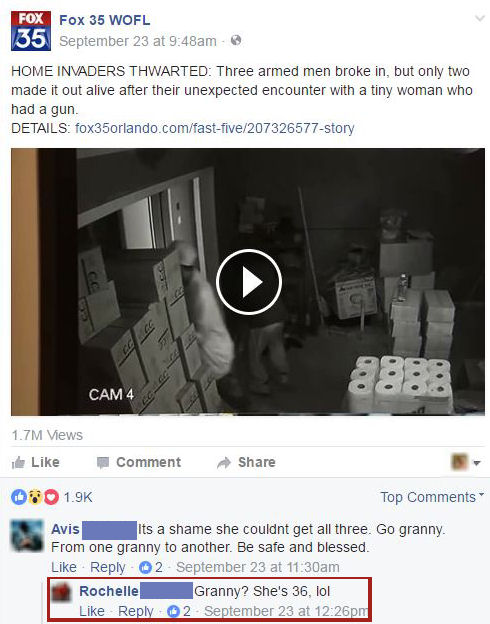Screen dimensions: 490x624
Task: Like Avis's granny comment
Action: [x=64, y=567]
